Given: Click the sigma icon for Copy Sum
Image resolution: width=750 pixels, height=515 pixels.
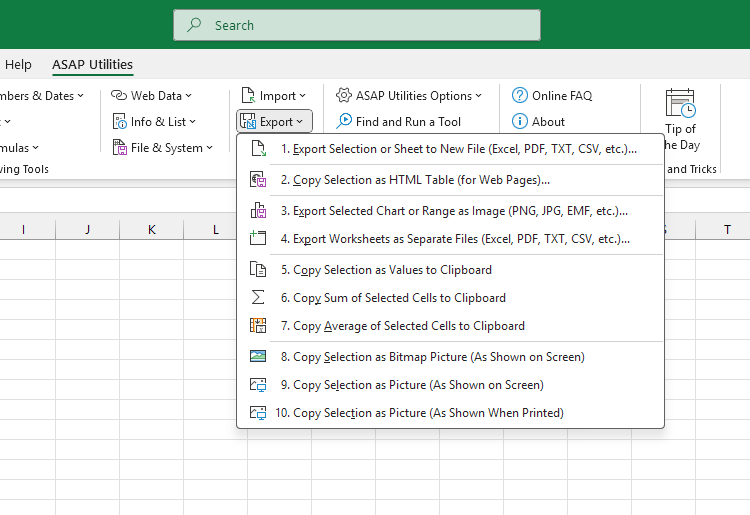Looking at the screenshot, I should click(258, 297).
